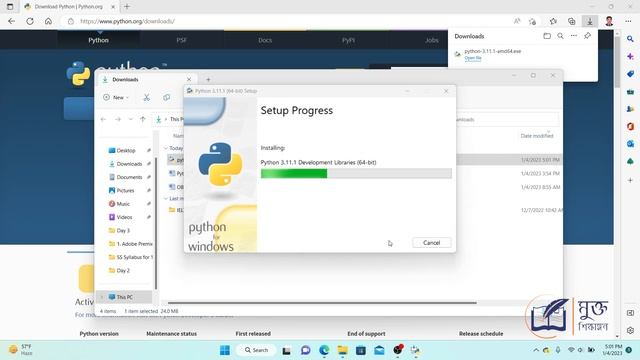Click the Setup Progress installation bar

click(356, 173)
